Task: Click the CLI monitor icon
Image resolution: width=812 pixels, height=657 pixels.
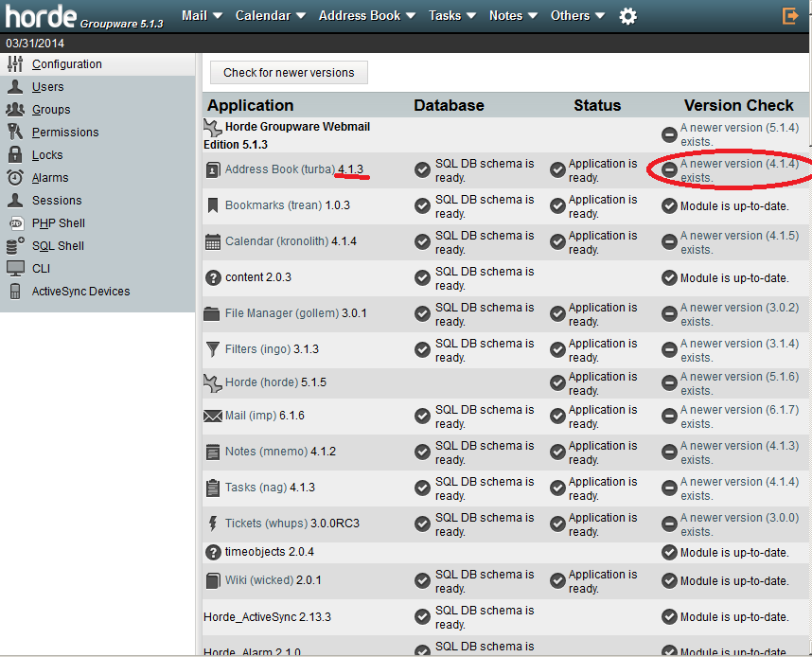Action: (x=15, y=269)
